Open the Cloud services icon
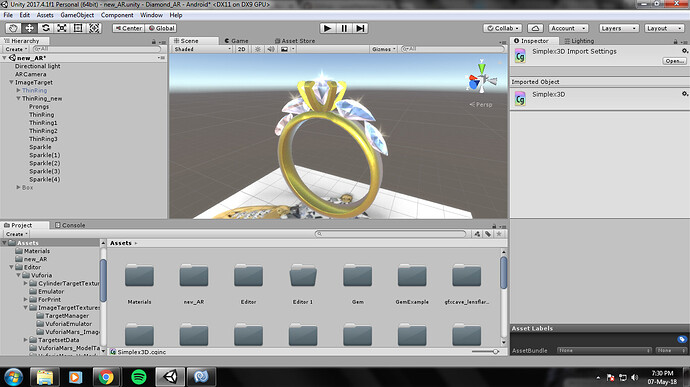The height and width of the screenshot is (387, 690). coord(535,28)
